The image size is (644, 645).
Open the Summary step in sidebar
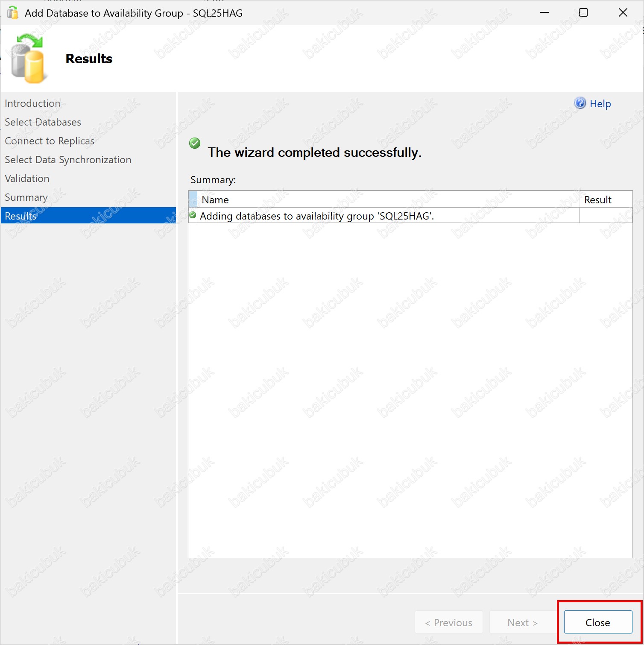[x=26, y=197]
